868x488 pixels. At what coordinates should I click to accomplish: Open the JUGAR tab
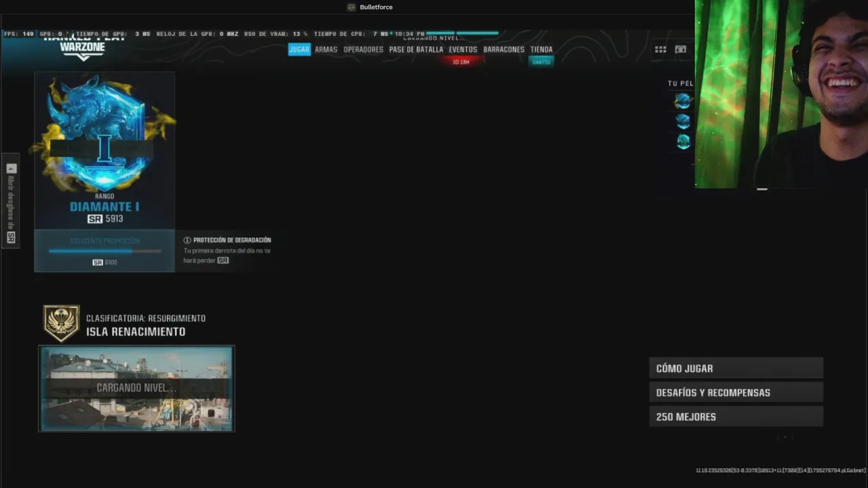click(x=299, y=49)
